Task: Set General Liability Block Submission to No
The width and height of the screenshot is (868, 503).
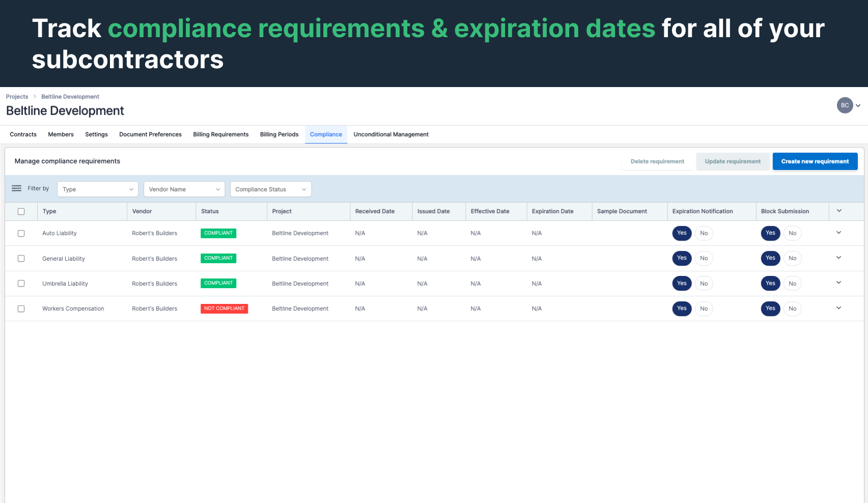Action: coord(792,258)
